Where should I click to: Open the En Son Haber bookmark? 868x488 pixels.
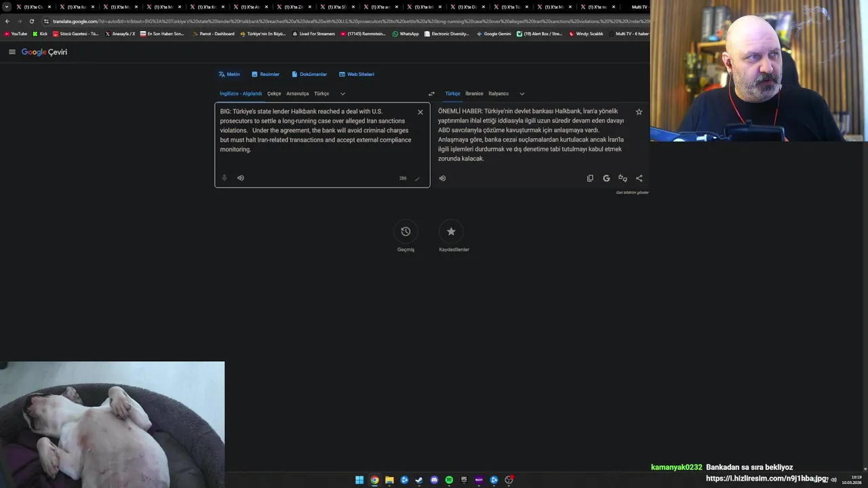pyautogui.click(x=162, y=34)
